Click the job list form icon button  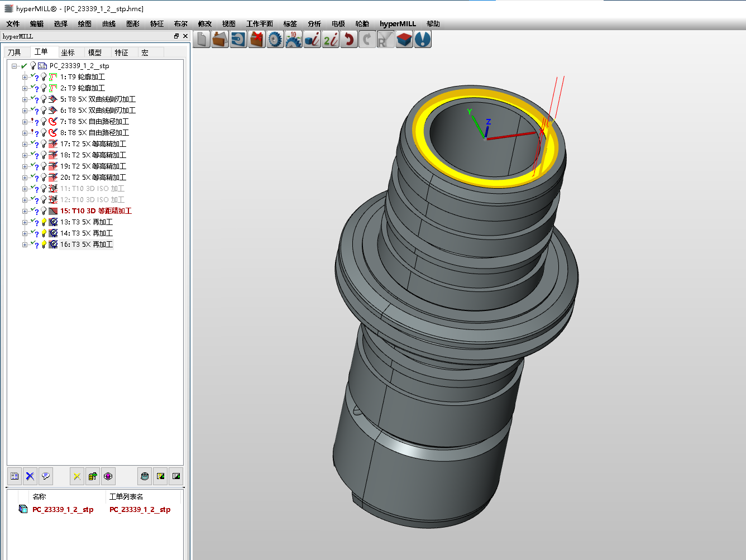(x=15, y=476)
